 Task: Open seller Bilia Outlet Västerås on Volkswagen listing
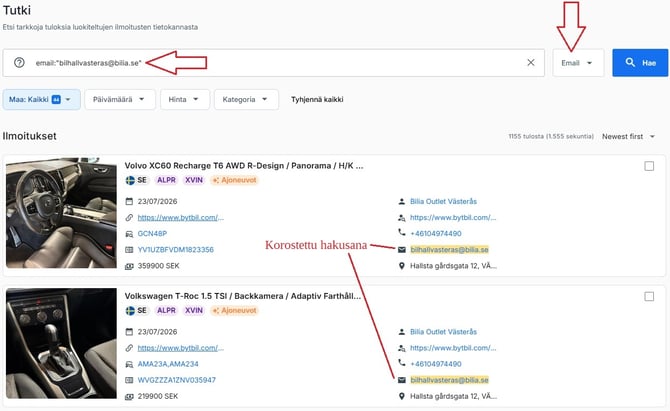[444, 332]
